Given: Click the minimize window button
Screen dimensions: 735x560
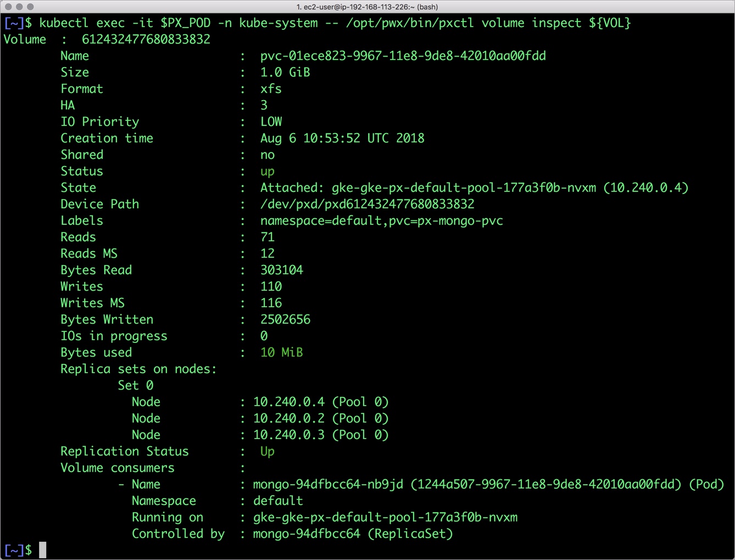Looking at the screenshot, I should pos(19,7).
